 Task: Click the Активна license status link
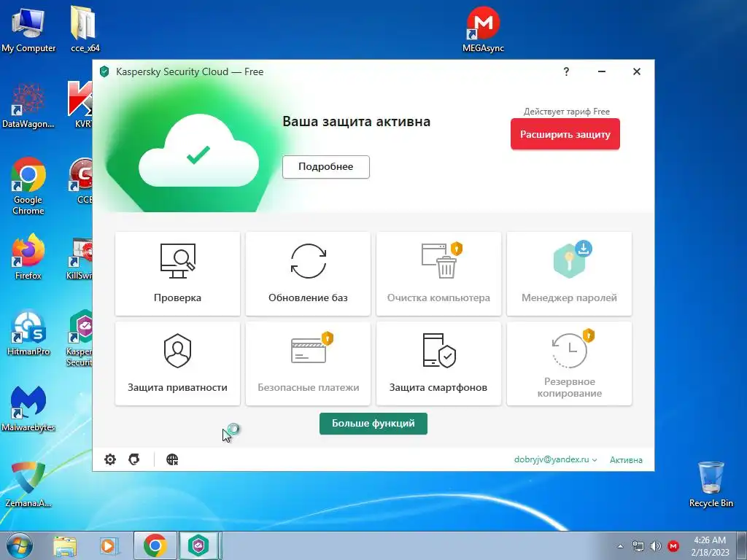626,460
